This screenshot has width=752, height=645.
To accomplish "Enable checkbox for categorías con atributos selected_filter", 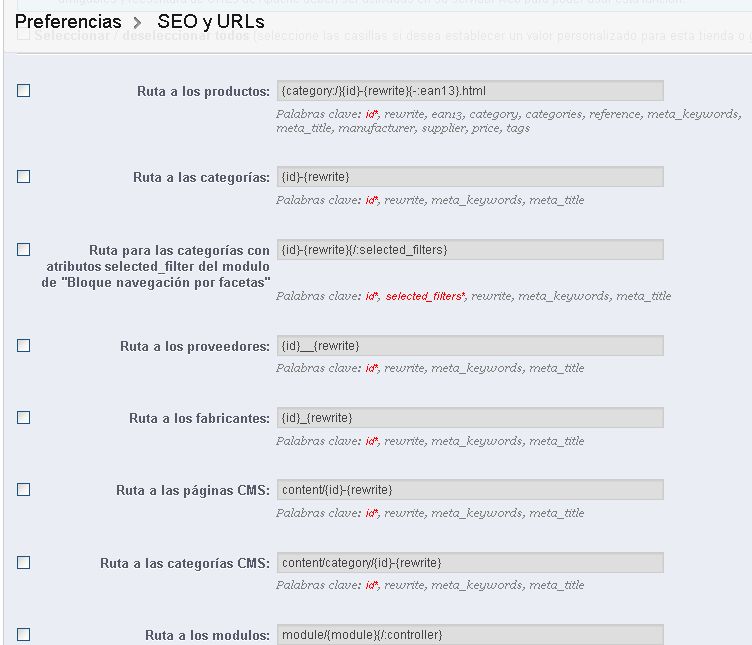I will pyautogui.click(x=24, y=249).
